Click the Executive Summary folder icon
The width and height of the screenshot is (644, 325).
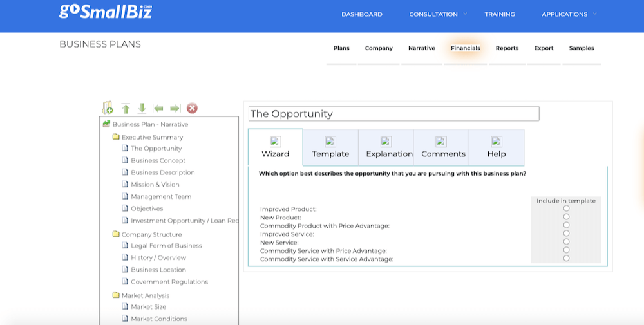tap(116, 136)
